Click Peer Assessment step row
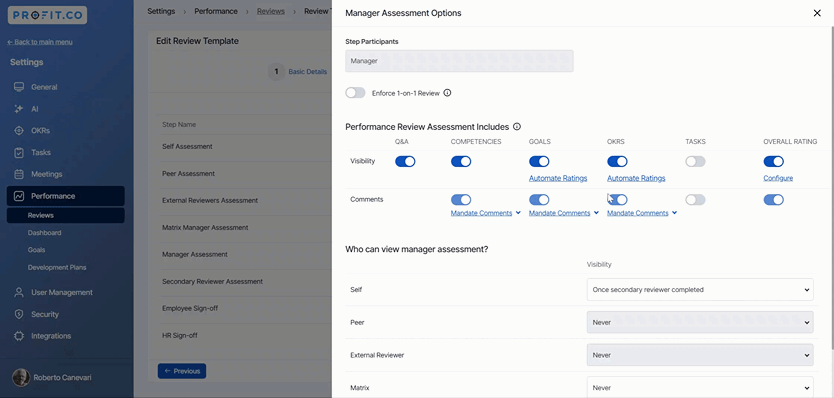The width and height of the screenshot is (834, 398). (244, 173)
